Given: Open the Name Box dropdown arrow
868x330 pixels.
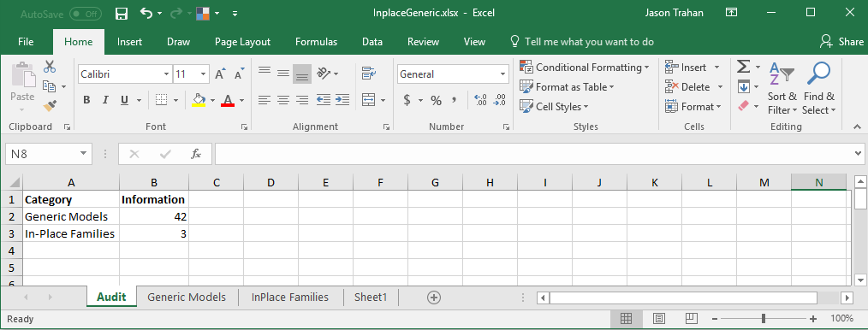Looking at the screenshot, I should click(83, 154).
